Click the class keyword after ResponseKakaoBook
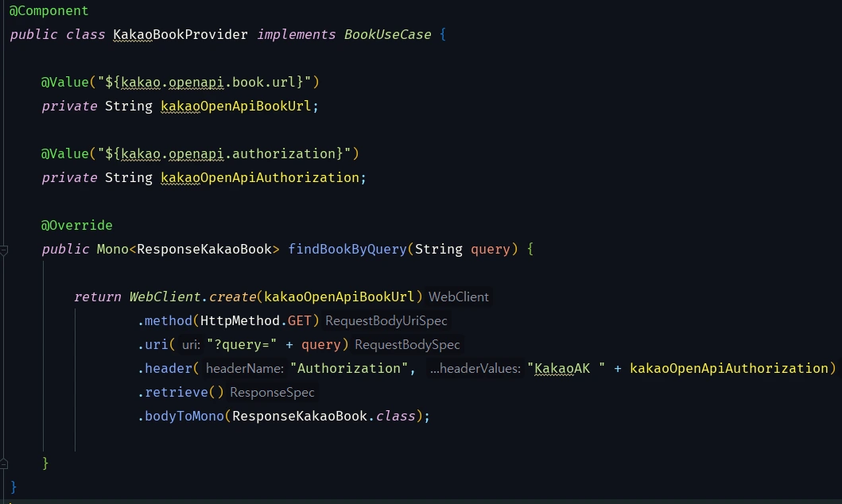This screenshot has width=842, height=504. [395, 417]
